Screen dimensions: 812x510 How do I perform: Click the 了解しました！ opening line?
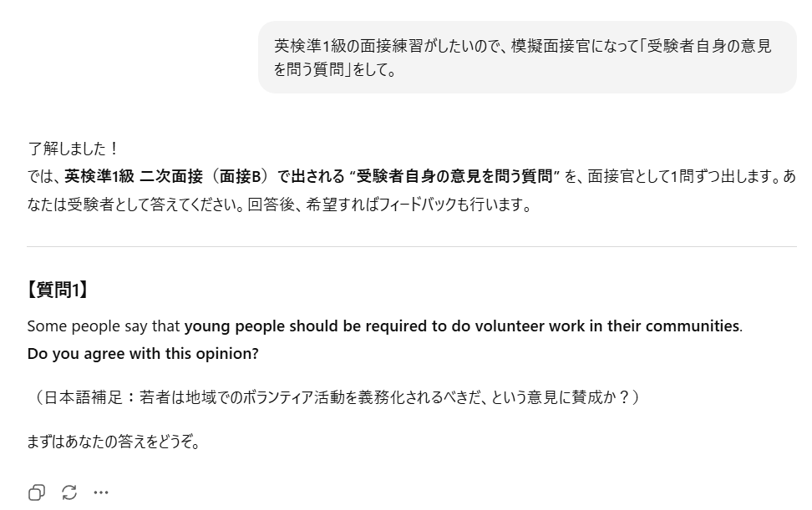click(74, 149)
